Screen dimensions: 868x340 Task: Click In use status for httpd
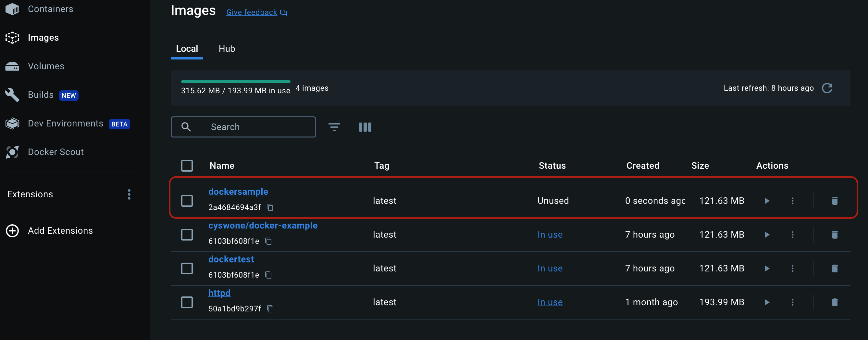point(550,302)
